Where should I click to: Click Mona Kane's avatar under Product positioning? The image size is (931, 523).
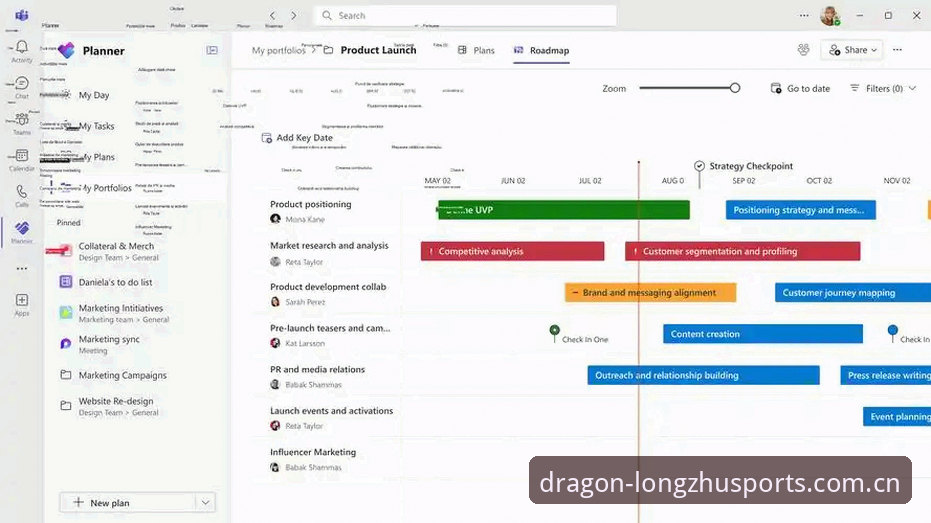point(275,219)
